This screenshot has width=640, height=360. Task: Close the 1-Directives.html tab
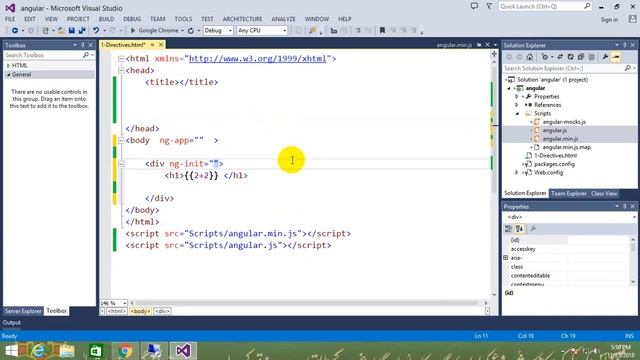pos(161,45)
